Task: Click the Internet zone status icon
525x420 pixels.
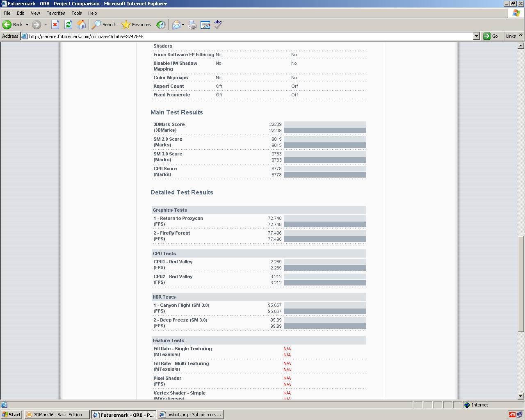Action: point(467,405)
